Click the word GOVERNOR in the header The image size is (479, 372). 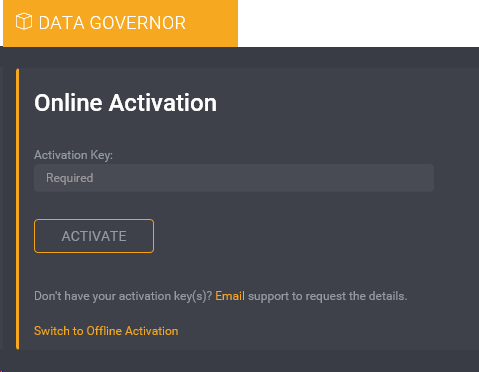[x=137, y=23]
